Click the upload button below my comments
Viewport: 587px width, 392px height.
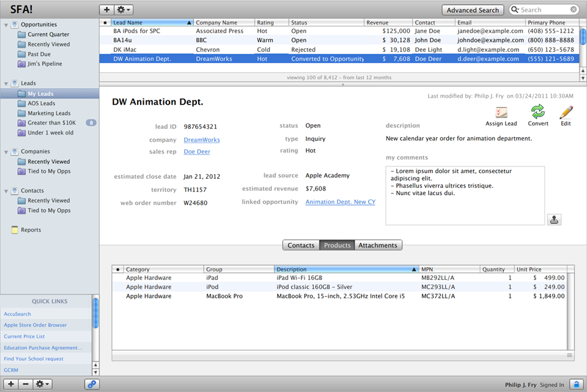pyautogui.click(x=554, y=220)
